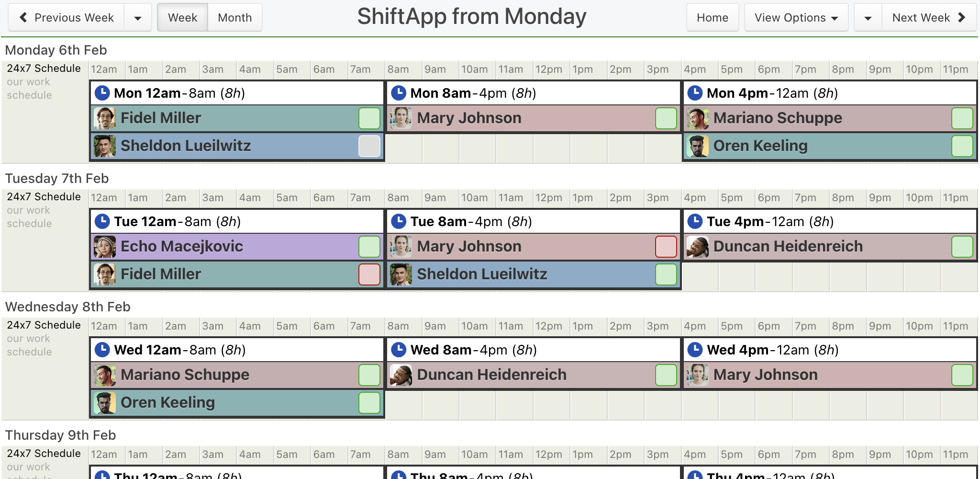Open the View Options dropdown
This screenshot has width=980, height=479.
point(796,18)
